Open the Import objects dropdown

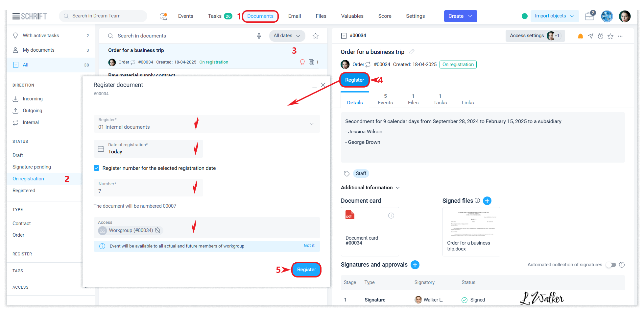(554, 16)
